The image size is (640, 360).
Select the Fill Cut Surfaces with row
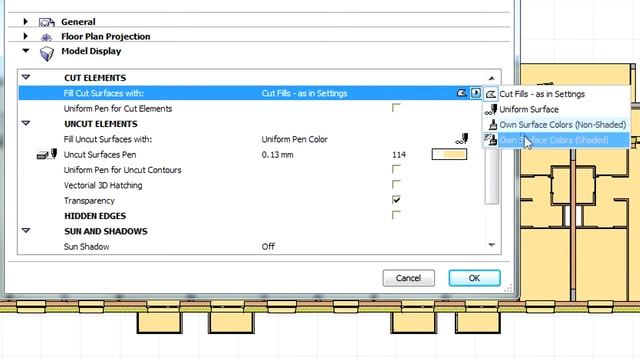[250, 93]
